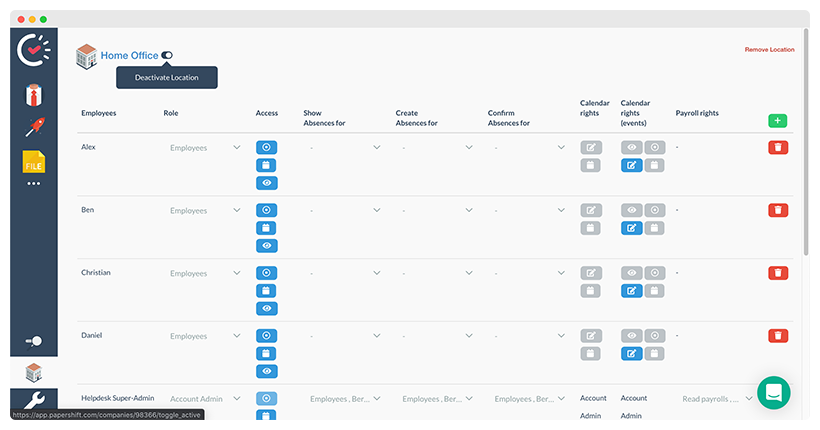Click the Papershift clock logo
This screenshot has height=430, width=820.
point(33,50)
